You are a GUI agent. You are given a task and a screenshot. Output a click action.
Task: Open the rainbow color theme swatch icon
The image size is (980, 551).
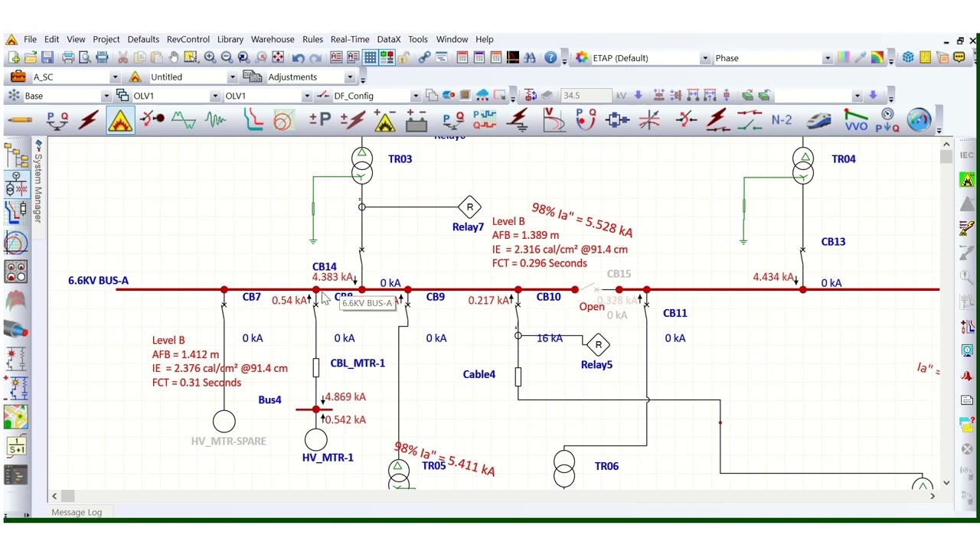876,58
